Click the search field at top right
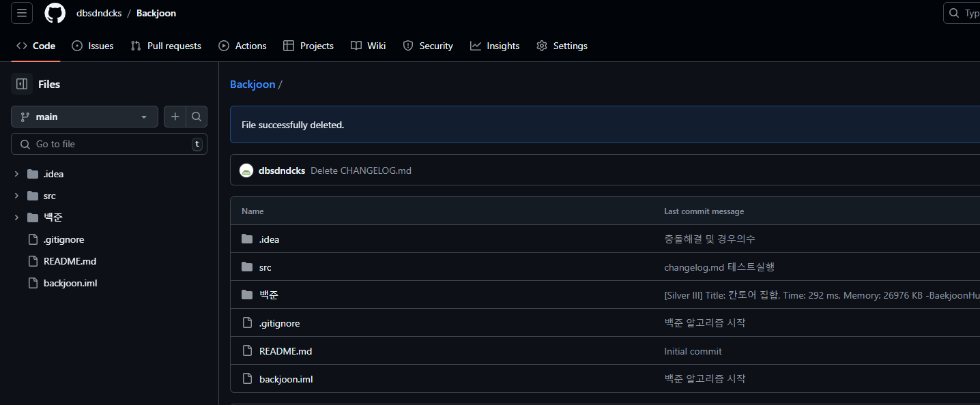The image size is (980, 405). 962,13
